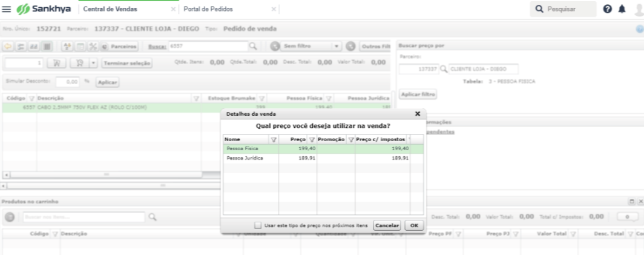Click the Promoção column filter icon
This screenshot has width=644, height=255.
click(350, 139)
